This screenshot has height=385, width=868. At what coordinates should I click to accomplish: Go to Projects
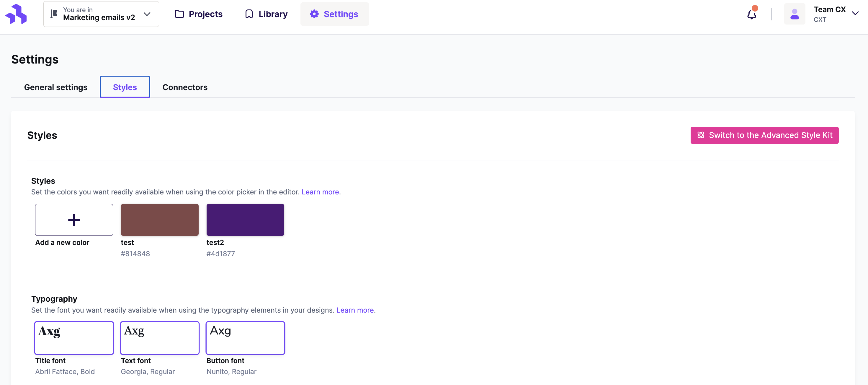click(198, 14)
